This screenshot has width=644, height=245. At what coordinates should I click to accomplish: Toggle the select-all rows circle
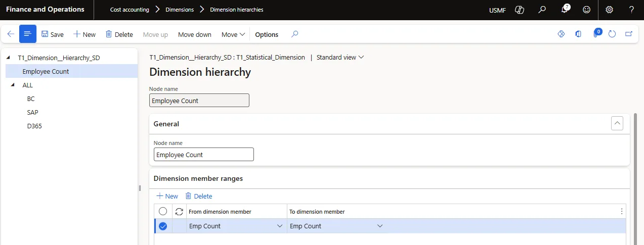(x=163, y=212)
